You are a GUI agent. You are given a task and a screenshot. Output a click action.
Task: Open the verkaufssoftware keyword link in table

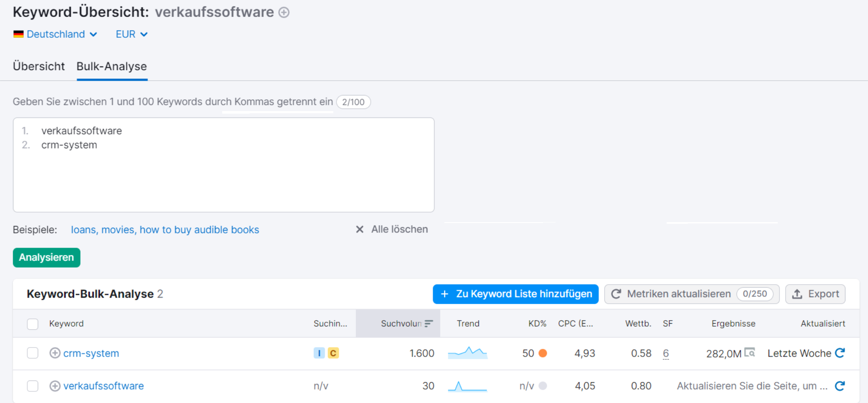click(103, 386)
